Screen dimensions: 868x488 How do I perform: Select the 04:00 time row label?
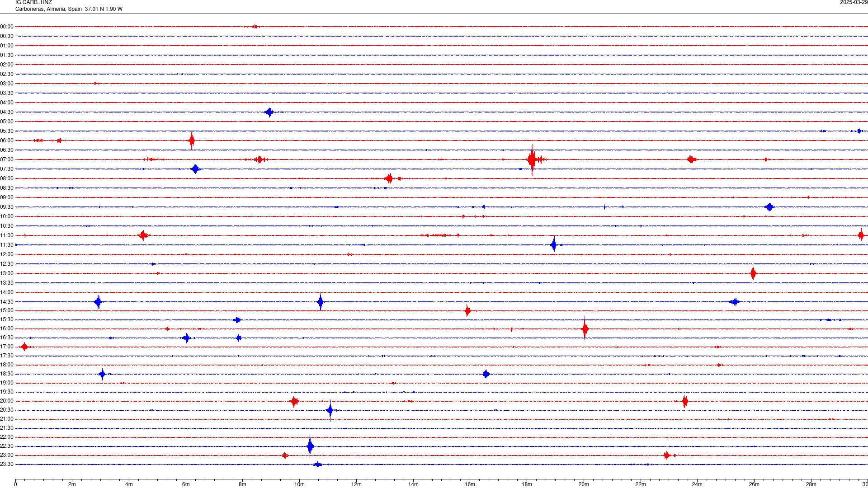(7, 103)
